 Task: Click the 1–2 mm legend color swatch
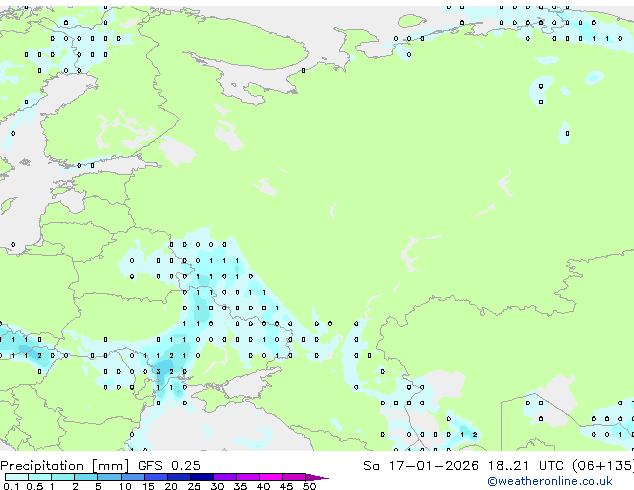click(63, 477)
